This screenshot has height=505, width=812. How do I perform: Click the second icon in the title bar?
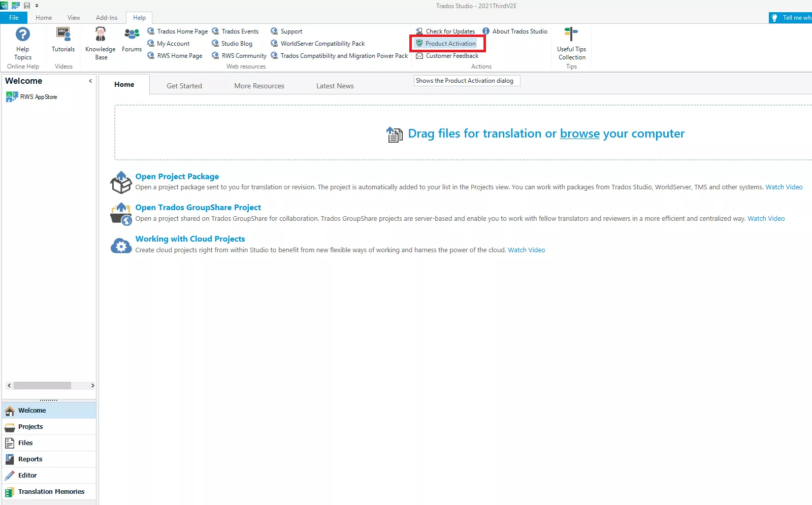click(15, 6)
